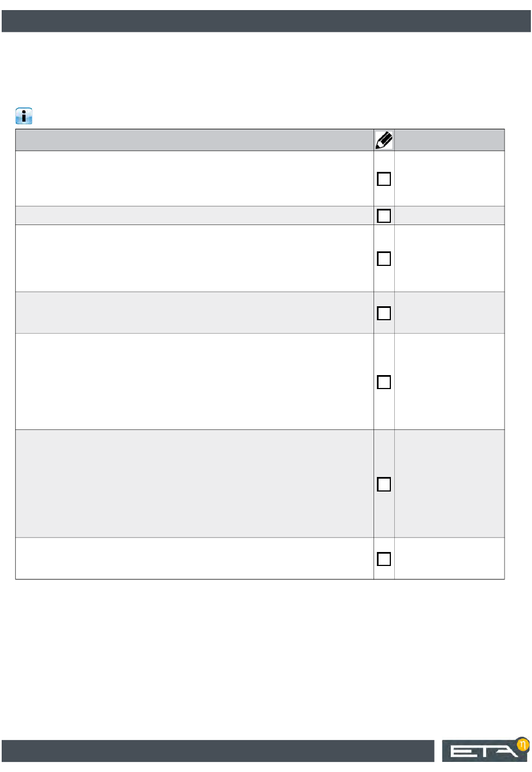Click the remarks cell of the last row
This screenshot has height=772, width=532.
pyautogui.click(x=450, y=559)
